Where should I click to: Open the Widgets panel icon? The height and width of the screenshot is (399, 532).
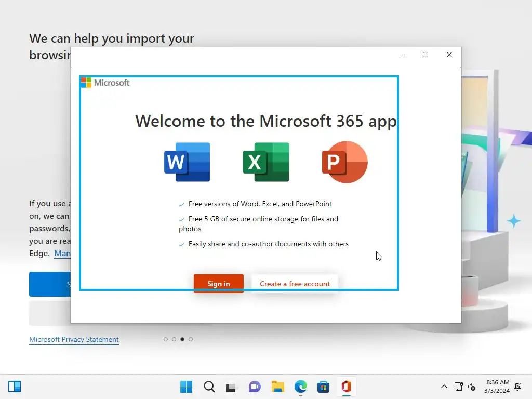pos(15,387)
